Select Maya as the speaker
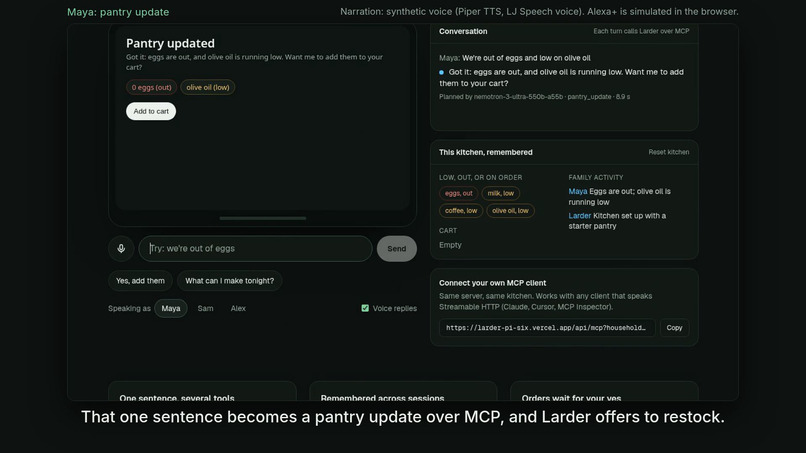The image size is (806, 453). click(x=171, y=309)
